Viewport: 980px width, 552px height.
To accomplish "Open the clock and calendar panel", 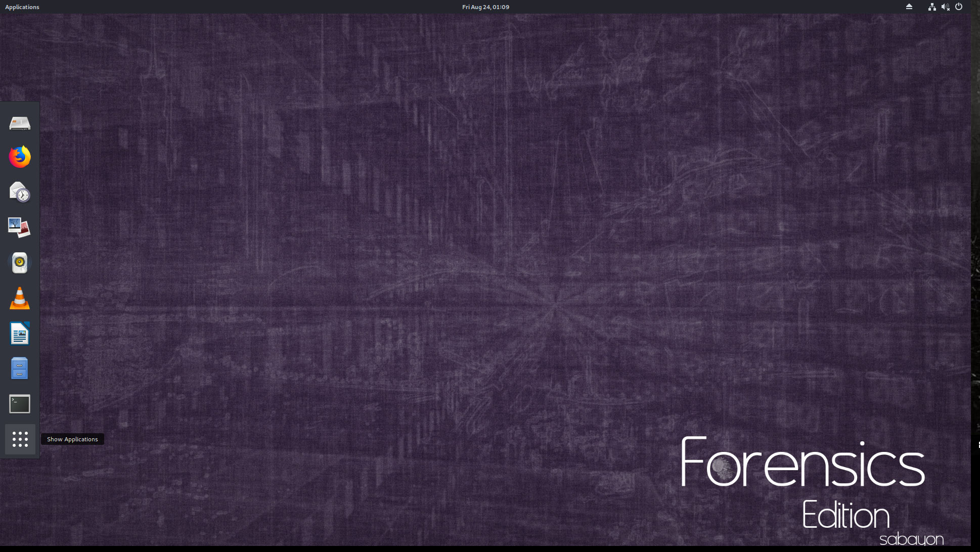I will [x=485, y=7].
